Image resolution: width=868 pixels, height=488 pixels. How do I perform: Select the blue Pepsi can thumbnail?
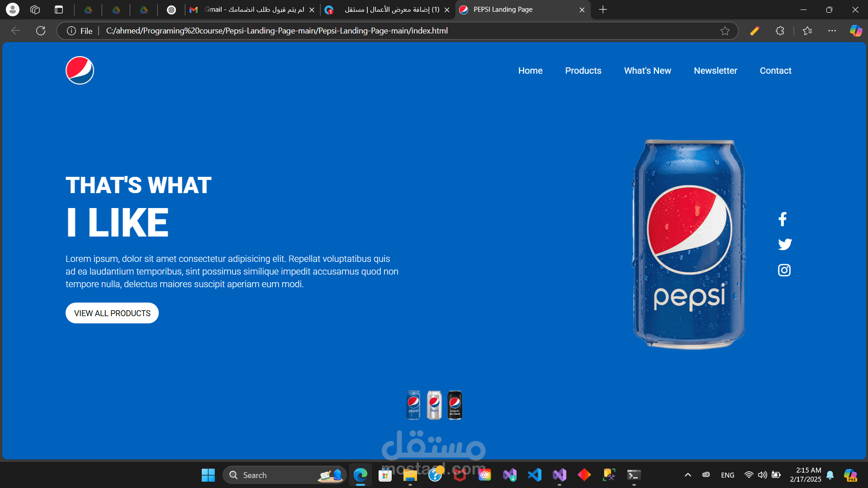413,405
